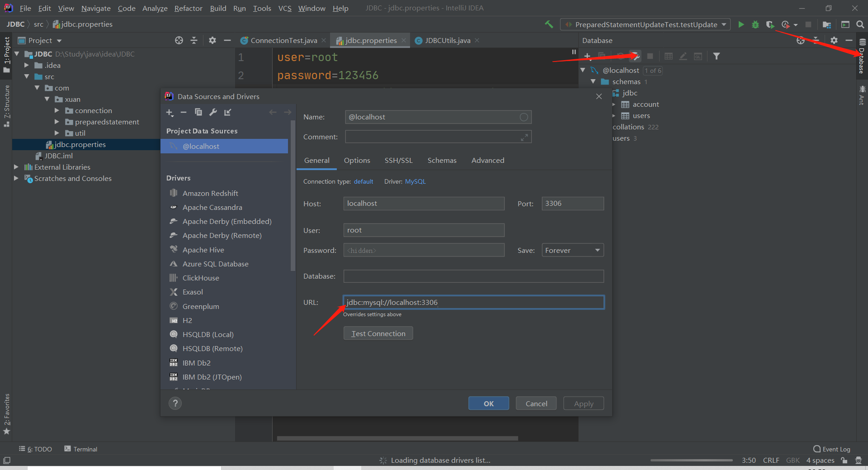Viewport: 868px width, 470px height.
Task: Add a new data source in dialog toolbar
Action: (x=170, y=112)
